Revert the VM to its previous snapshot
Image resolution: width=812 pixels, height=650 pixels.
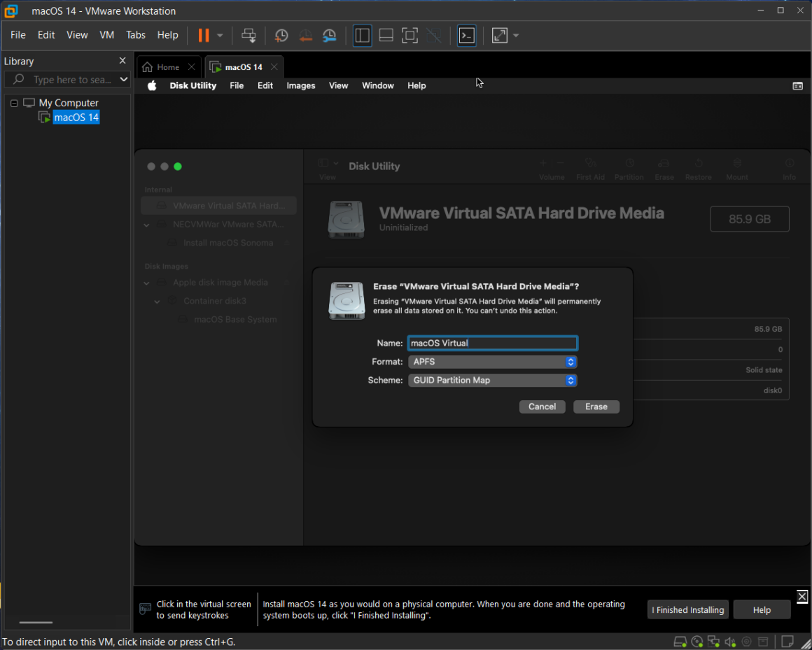305,35
